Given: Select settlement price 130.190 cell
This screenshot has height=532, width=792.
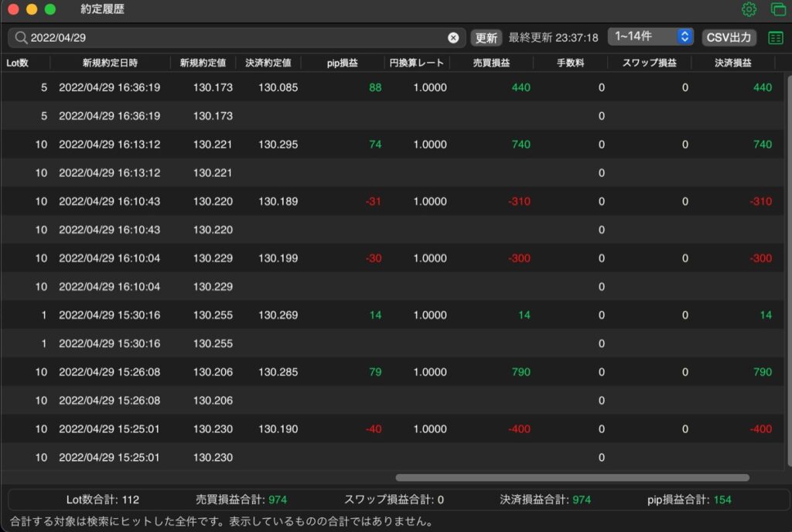Looking at the screenshot, I should coord(278,429).
